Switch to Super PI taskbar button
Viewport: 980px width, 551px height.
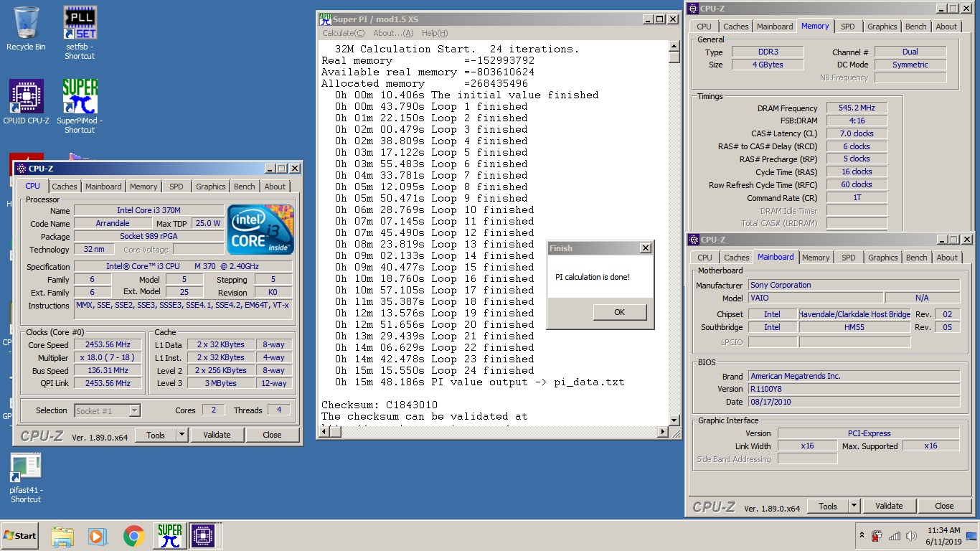169,536
